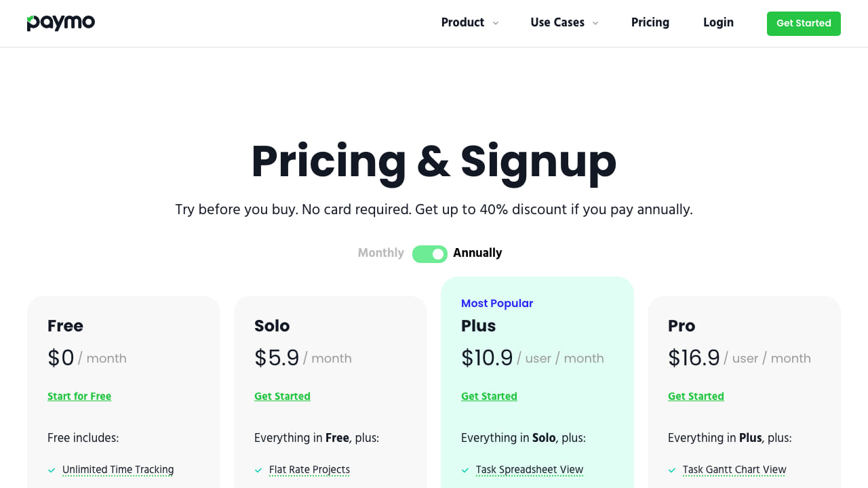Click the green Get Started button
The width and height of the screenshot is (868, 488).
pyautogui.click(x=804, y=23)
